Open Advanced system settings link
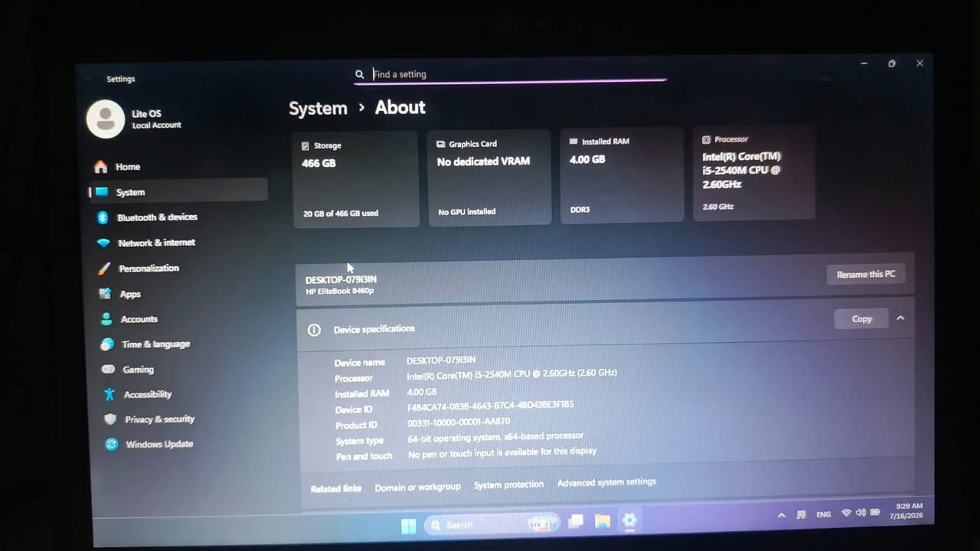The width and height of the screenshot is (980, 551). pos(606,482)
